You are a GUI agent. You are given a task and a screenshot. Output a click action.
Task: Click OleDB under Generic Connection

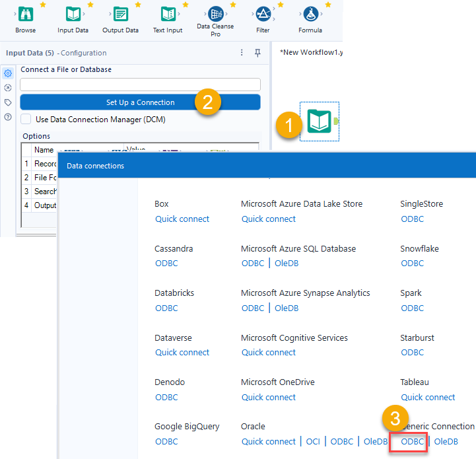click(446, 441)
